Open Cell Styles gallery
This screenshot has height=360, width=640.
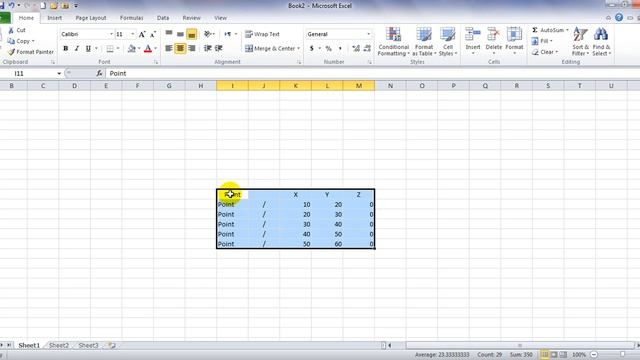(448, 42)
